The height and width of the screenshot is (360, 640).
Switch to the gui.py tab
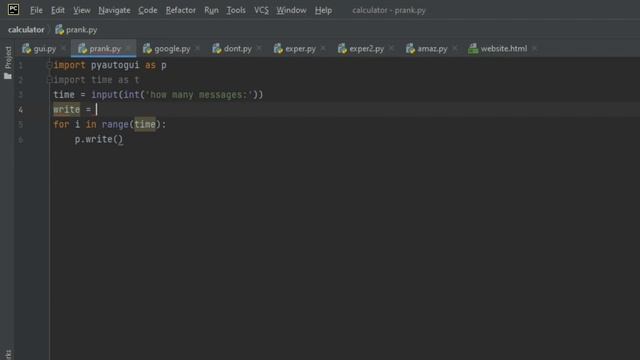(44, 49)
